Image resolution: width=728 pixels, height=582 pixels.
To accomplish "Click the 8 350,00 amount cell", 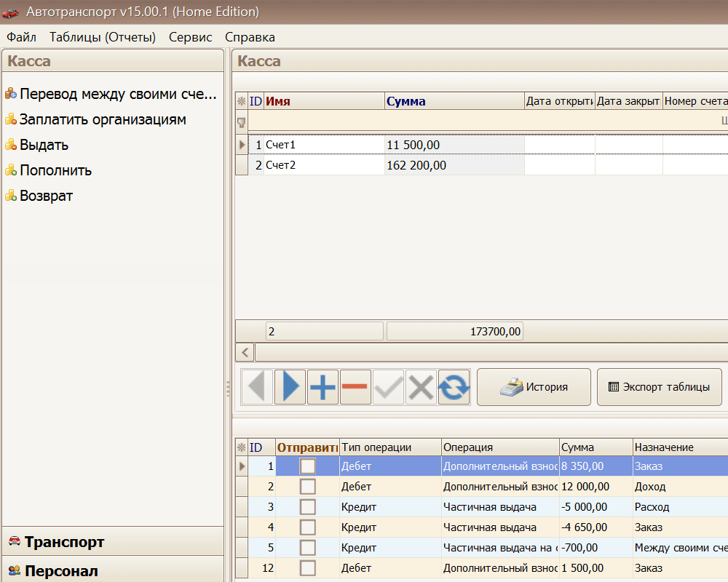I will [x=596, y=466].
